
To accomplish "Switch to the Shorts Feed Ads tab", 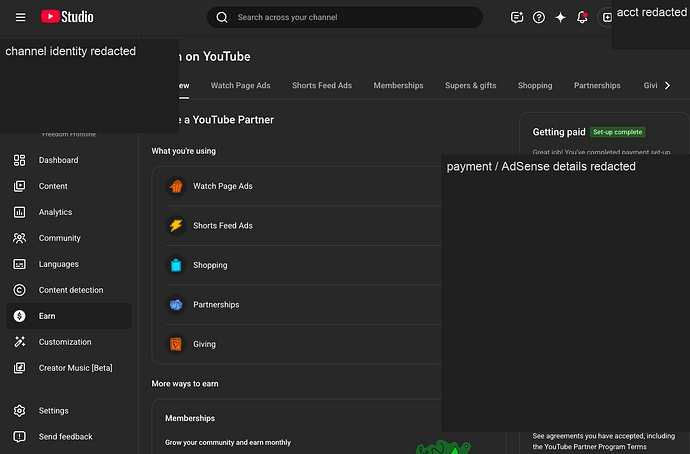I will [322, 85].
